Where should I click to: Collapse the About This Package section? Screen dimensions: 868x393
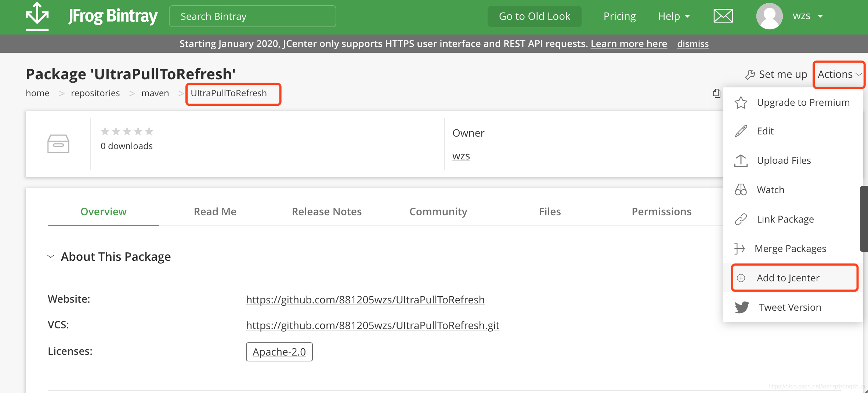(51, 256)
